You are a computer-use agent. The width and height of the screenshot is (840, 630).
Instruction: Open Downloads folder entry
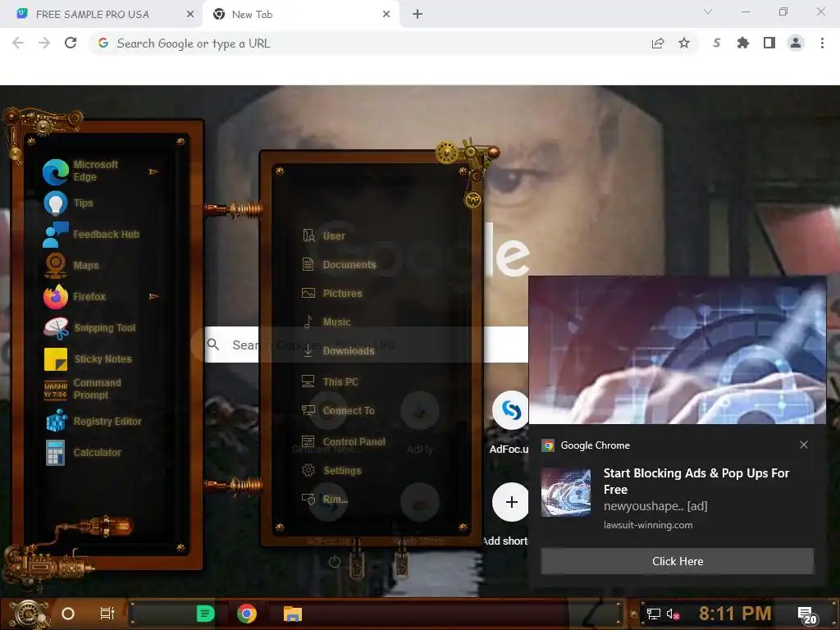click(337, 350)
